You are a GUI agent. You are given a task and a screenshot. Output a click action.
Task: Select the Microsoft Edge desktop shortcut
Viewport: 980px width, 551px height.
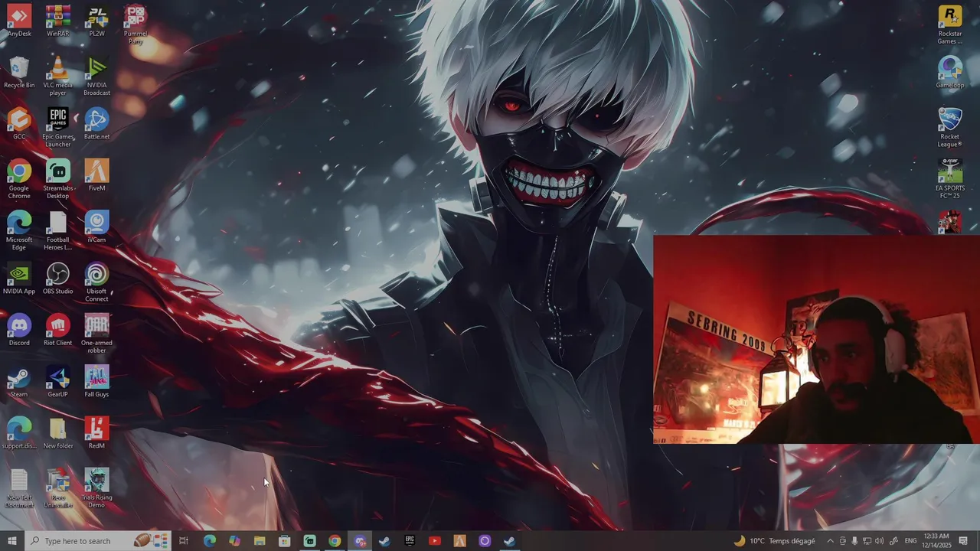pos(19,230)
